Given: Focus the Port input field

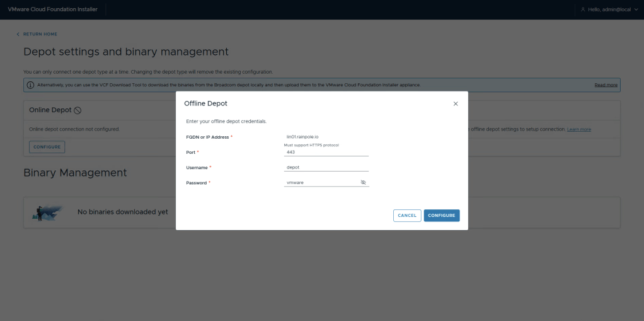Looking at the screenshot, I should [326, 152].
